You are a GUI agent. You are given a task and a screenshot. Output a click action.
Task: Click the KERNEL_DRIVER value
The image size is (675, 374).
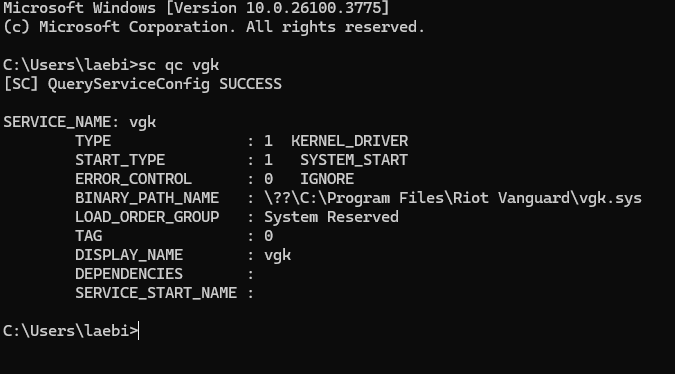350,141
